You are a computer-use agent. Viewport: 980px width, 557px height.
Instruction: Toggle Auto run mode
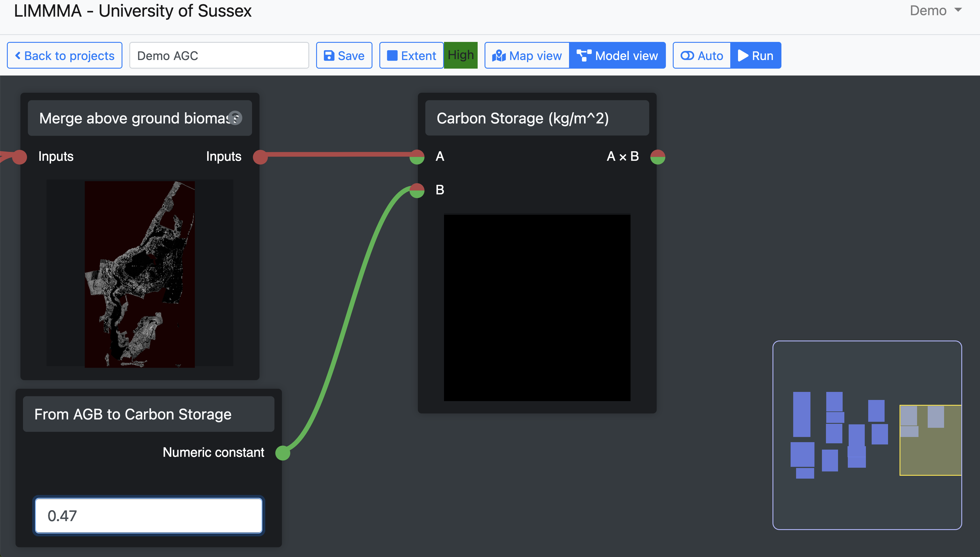click(702, 55)
